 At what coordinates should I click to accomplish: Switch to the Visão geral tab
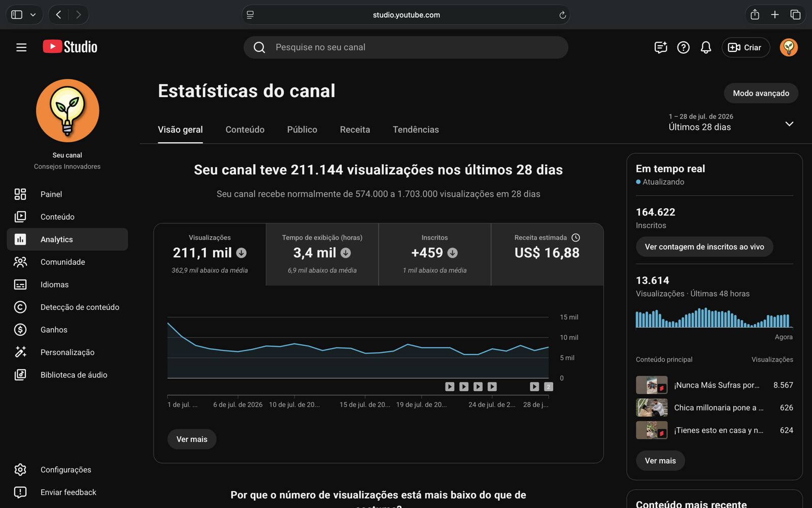tap(180, 130)
